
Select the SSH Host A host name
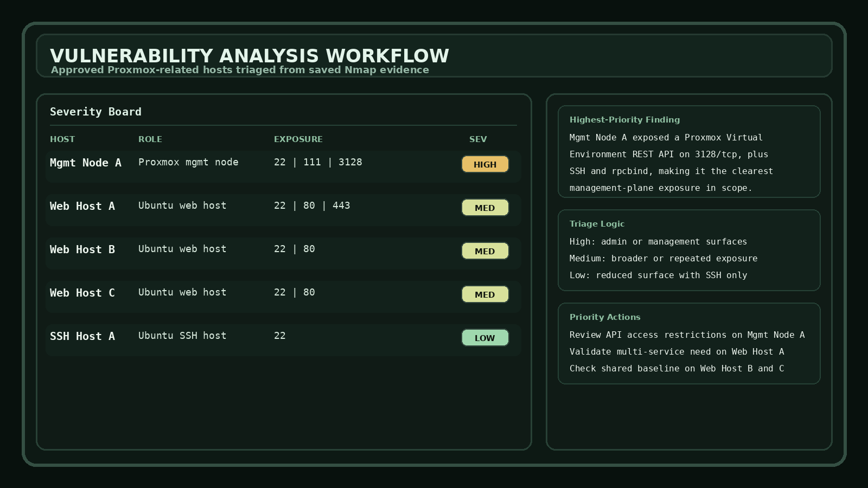pyautogui.click(x=82, y=336)
